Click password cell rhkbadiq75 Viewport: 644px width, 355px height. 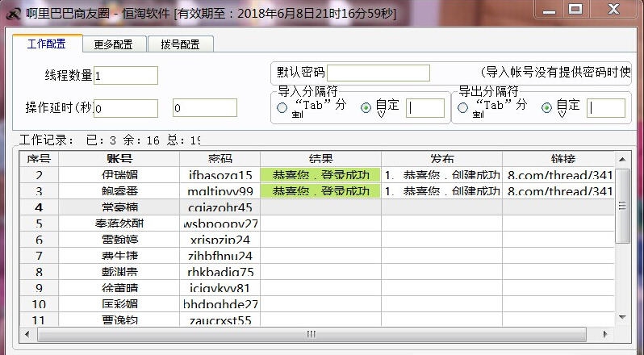click(x=220, y=272)
